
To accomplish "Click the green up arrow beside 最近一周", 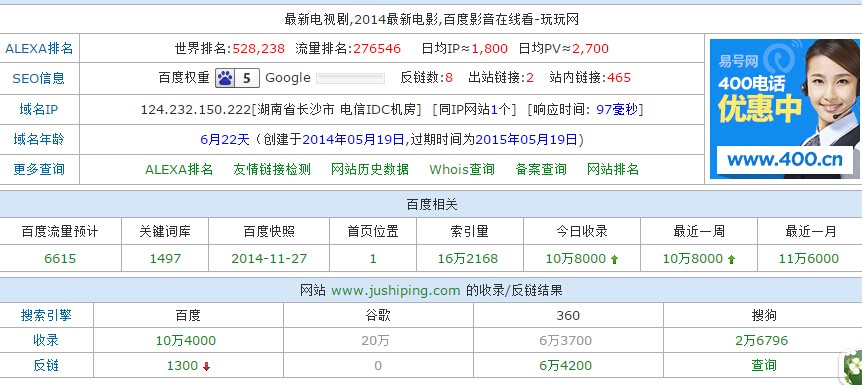I will click(x=732, y=259).
